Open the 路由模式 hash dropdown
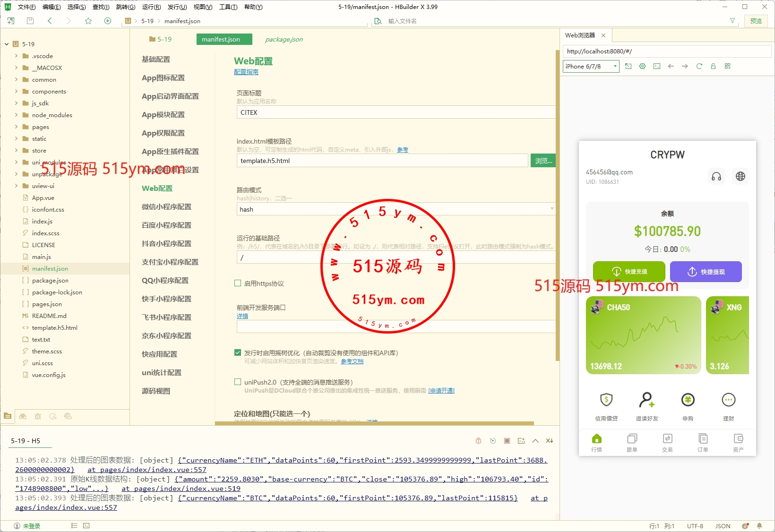The image size is (775, 532). (395, 209)
